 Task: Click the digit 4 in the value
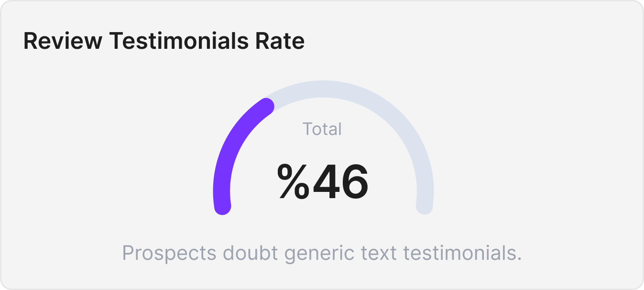click(x=328, y=182)
